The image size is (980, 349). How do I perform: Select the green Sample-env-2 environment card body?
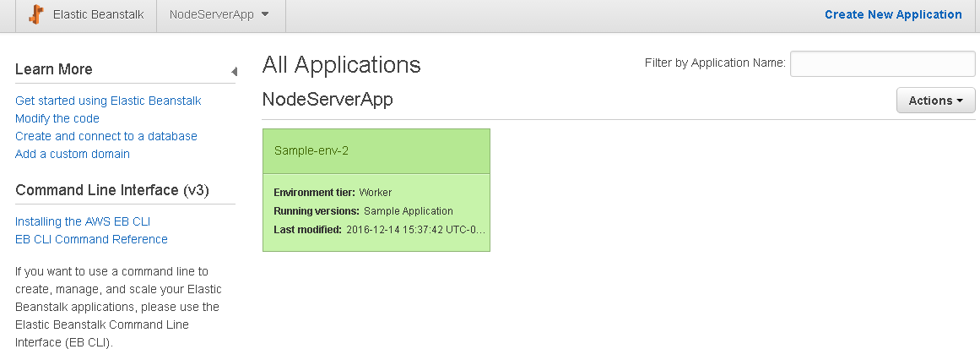376,213
